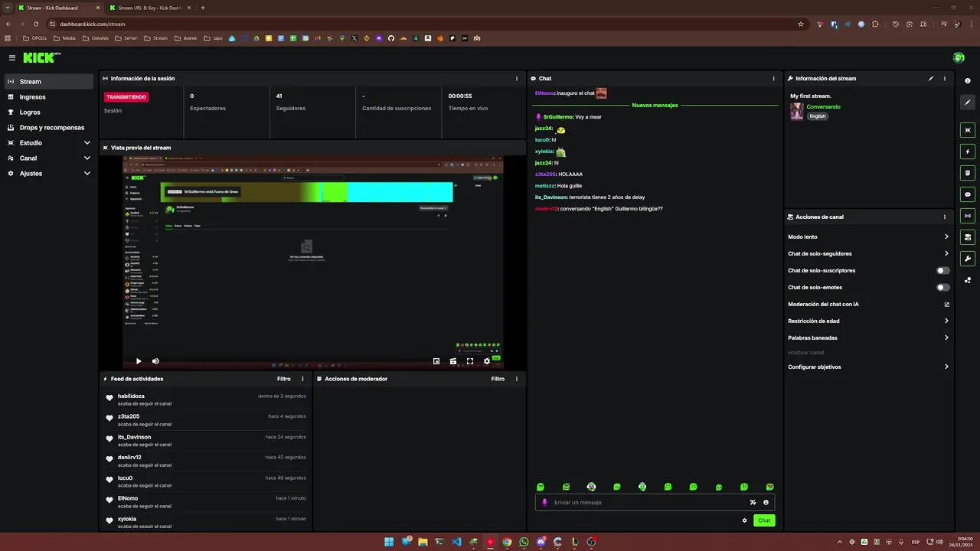Toggle the activity feed lightning icon in right rail

coord(968,152)
